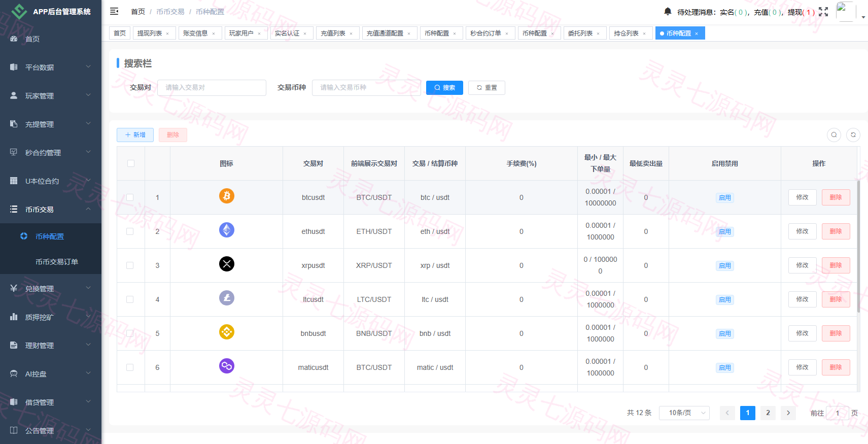Viewport: 868px width, 444px height.
Task: Check the ltcusdt row checkbox
Action: (130, 299)
